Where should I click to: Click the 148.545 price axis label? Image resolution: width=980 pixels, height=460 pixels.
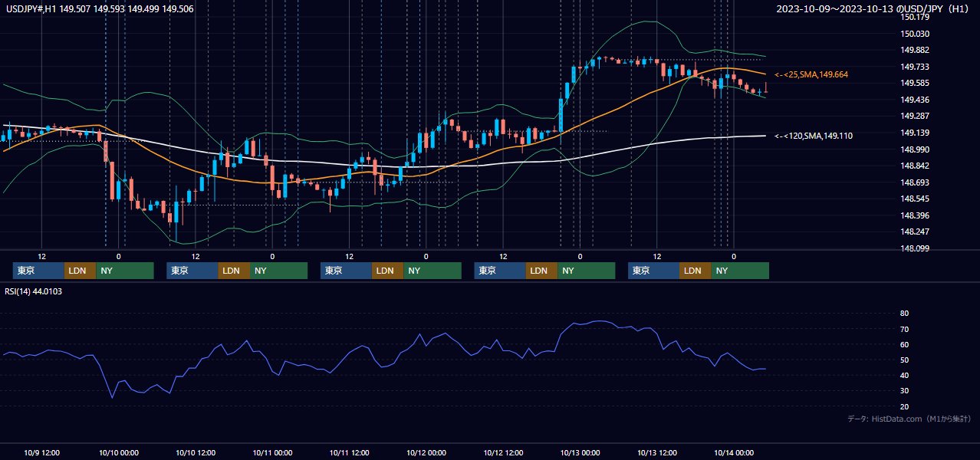point(915,199)
